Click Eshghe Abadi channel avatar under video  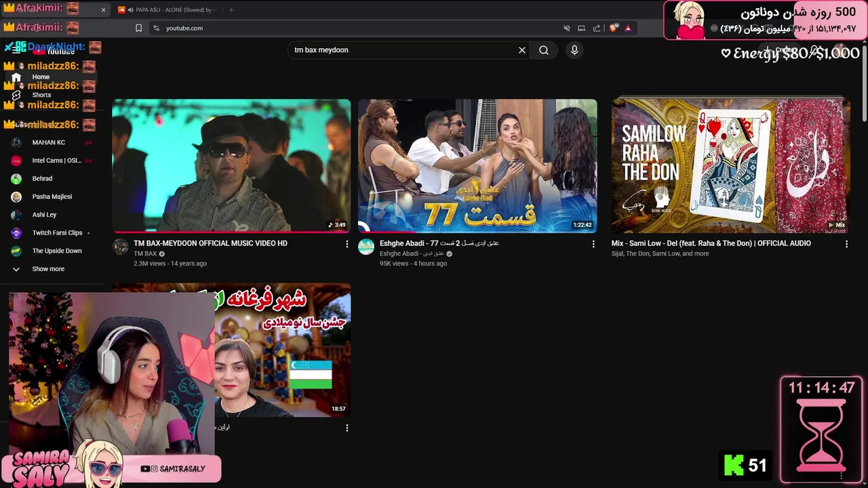[366, 247]
